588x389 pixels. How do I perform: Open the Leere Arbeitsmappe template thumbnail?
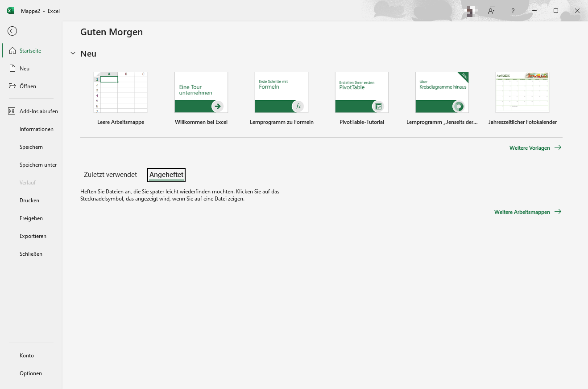[x=120, y=92]
